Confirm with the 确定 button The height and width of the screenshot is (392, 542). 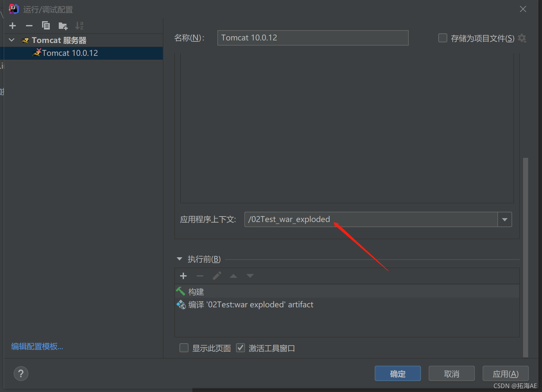coord(398,374)
